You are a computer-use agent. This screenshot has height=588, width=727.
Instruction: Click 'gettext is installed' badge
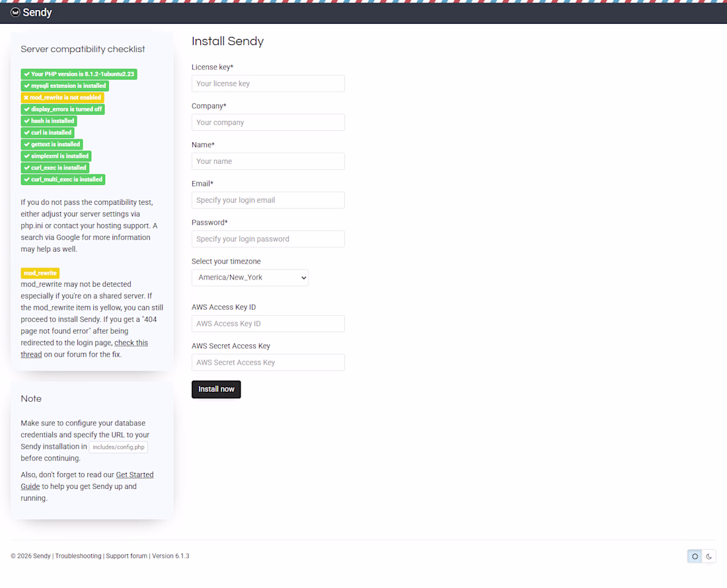52,144
